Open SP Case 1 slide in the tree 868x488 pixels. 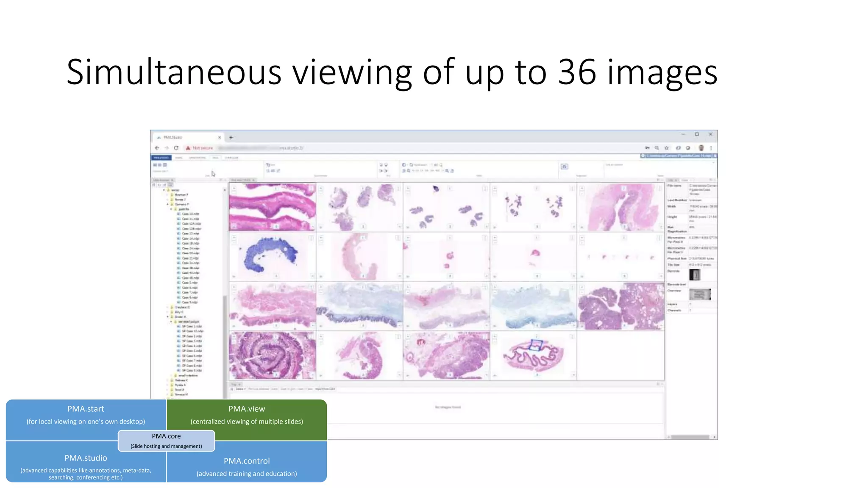192,327
